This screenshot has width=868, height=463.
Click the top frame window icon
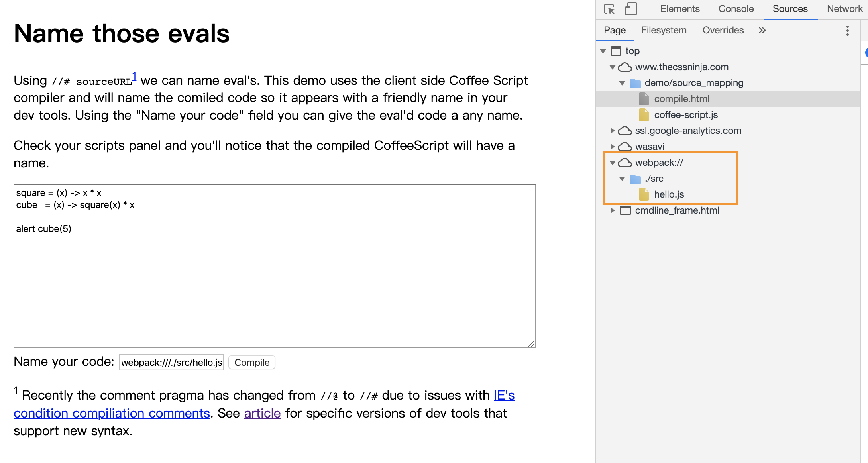pos(616,51)
